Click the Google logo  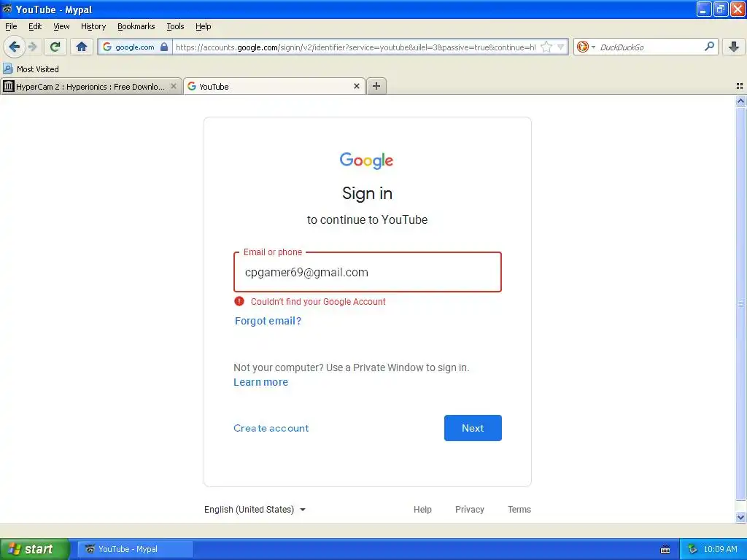[x=366, y=160]
